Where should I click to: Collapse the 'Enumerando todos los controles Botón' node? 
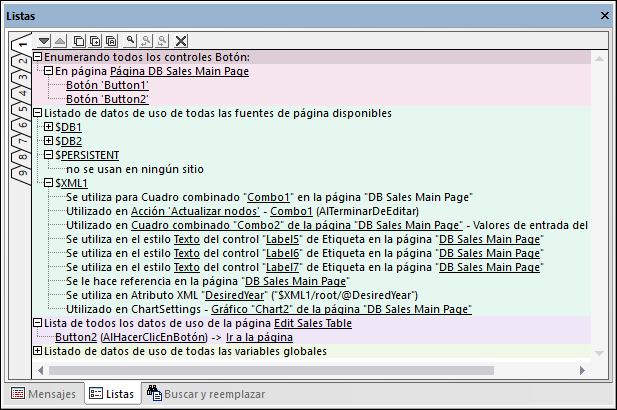coord(38,58)
